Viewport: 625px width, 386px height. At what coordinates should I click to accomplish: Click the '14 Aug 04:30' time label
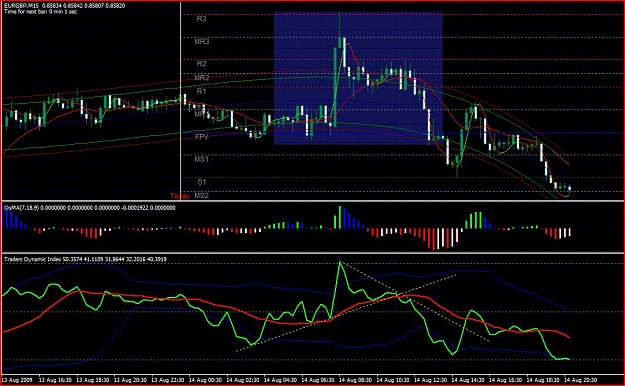[x=280, y=380]
